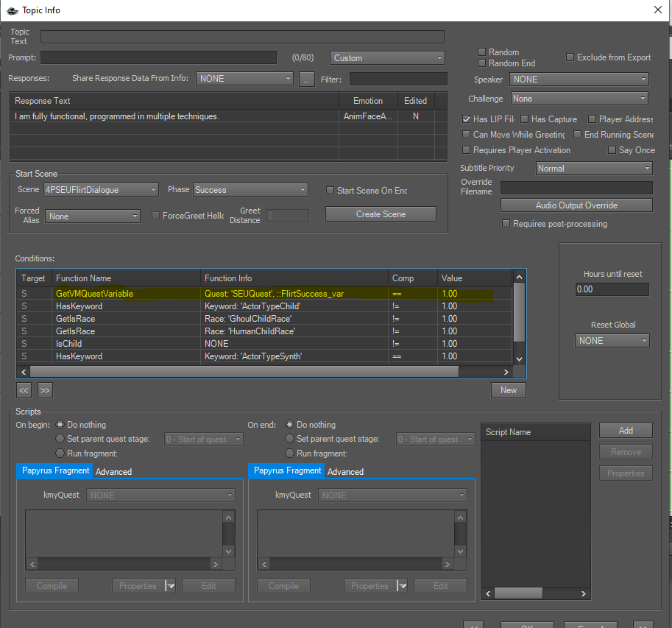The height and width of the screenshot is (628, 672).
Task: Switch to On end Advanced tab
Action: point(345,471)
